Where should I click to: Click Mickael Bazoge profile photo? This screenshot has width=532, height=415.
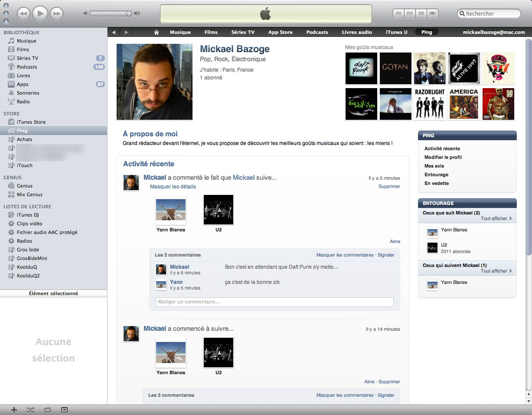point(154,82)
